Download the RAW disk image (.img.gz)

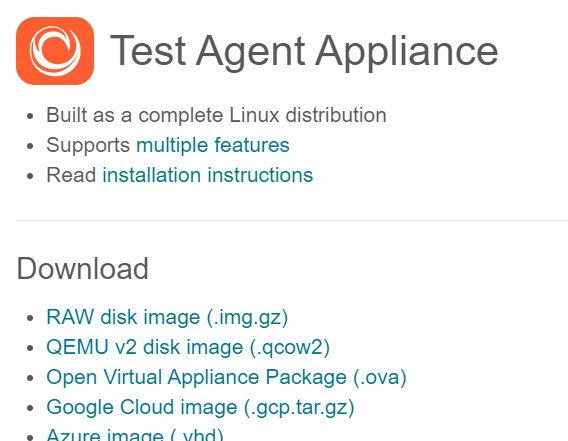click(x=167, y=317)
